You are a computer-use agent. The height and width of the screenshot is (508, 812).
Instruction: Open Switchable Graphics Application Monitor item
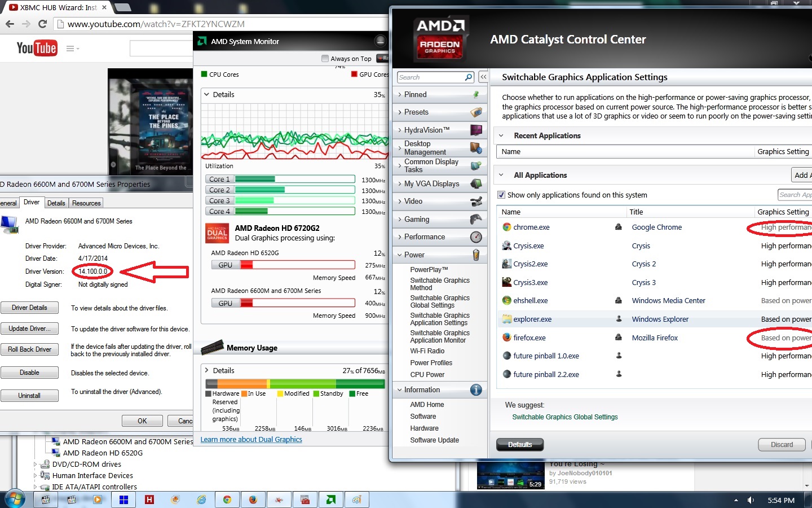click(440, 336)
